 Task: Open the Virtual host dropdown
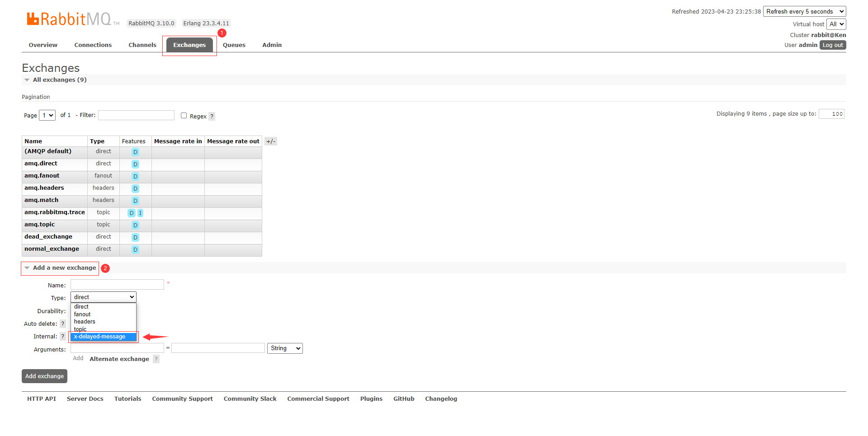(x=836, y=24)
